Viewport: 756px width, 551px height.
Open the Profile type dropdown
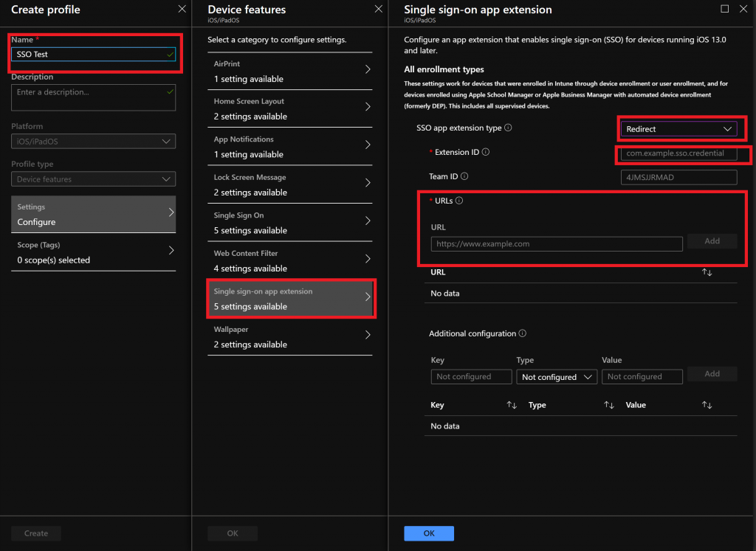pyautogui.click(x=93, y=179)
